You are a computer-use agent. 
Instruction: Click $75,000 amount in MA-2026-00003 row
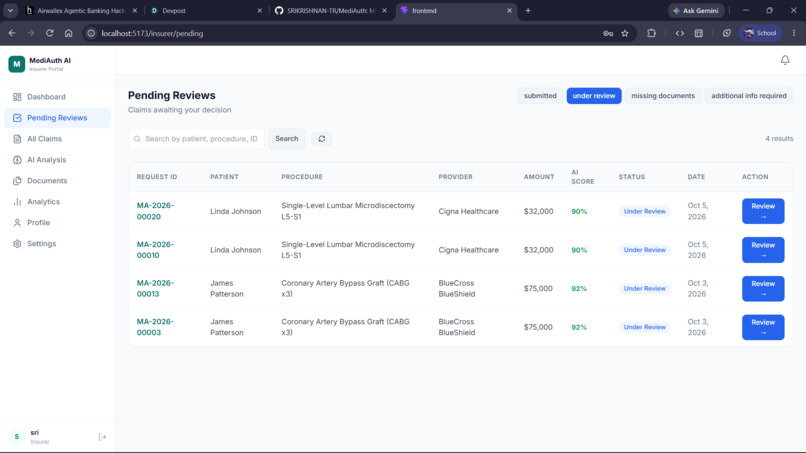pyautogui.click(x=538, y=327)
